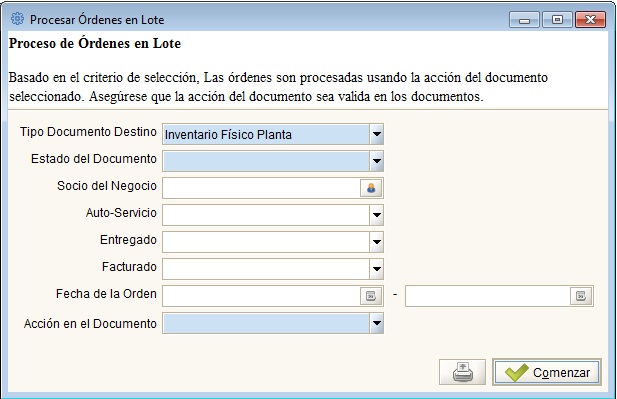Image resolution: width=617 pixels, height=399 pixels.
Task: Expand the Auto-Servicio dropdown arrow
Action: click(x=377, y=215)
